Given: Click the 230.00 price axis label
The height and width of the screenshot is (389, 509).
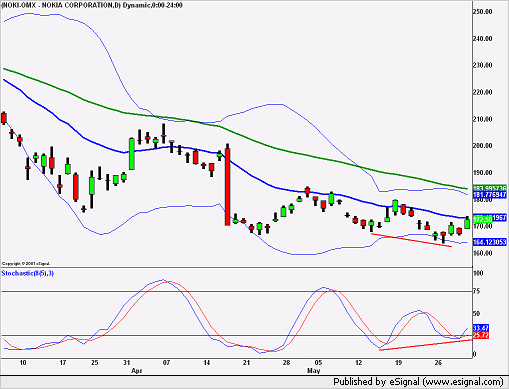Looking at the screenshot, I should pos(483,65).
